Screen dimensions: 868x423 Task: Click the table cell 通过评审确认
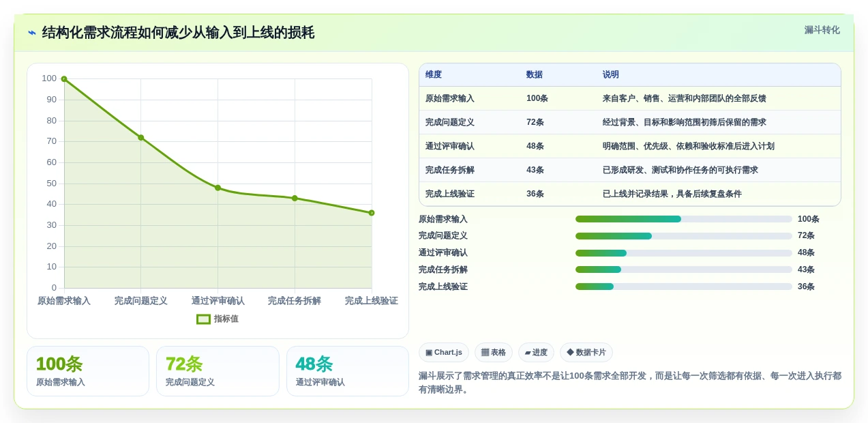point(450,146)
